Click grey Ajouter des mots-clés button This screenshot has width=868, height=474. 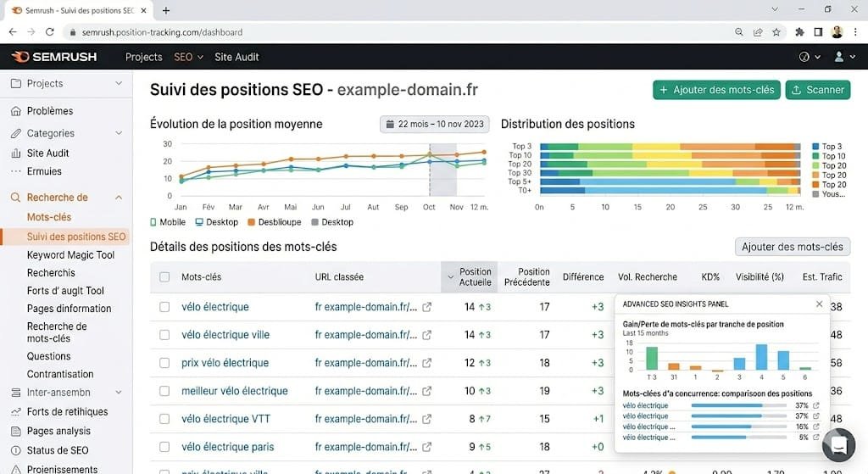click(793, 247)
